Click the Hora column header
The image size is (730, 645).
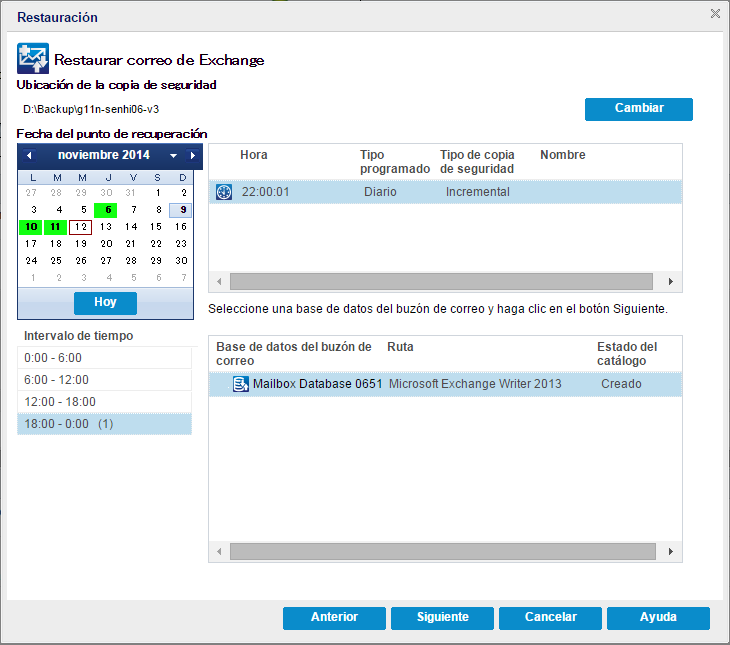254,155
